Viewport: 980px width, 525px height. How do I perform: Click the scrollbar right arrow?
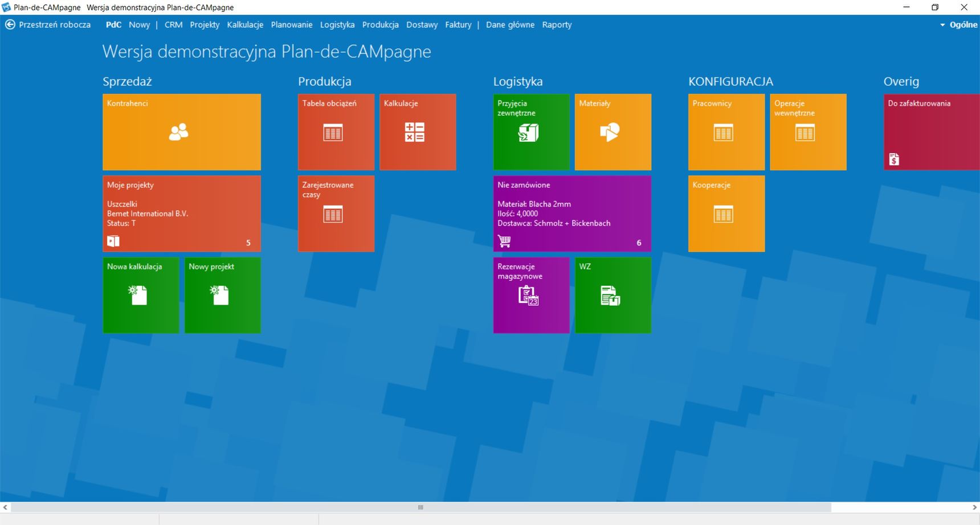coord(974,507)
